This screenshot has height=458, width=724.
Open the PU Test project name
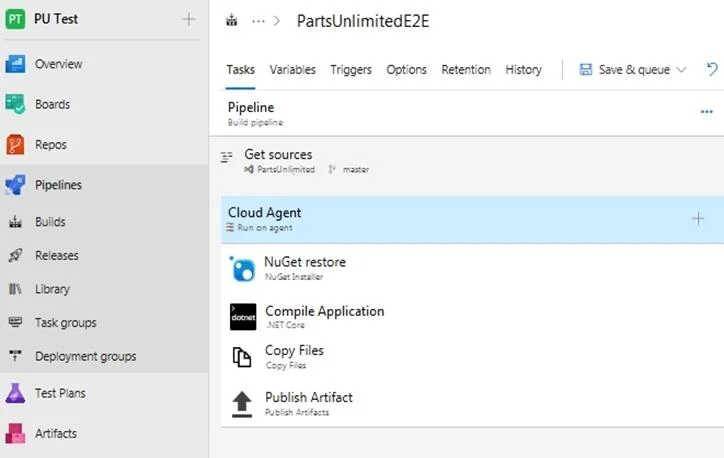(56, 19)
